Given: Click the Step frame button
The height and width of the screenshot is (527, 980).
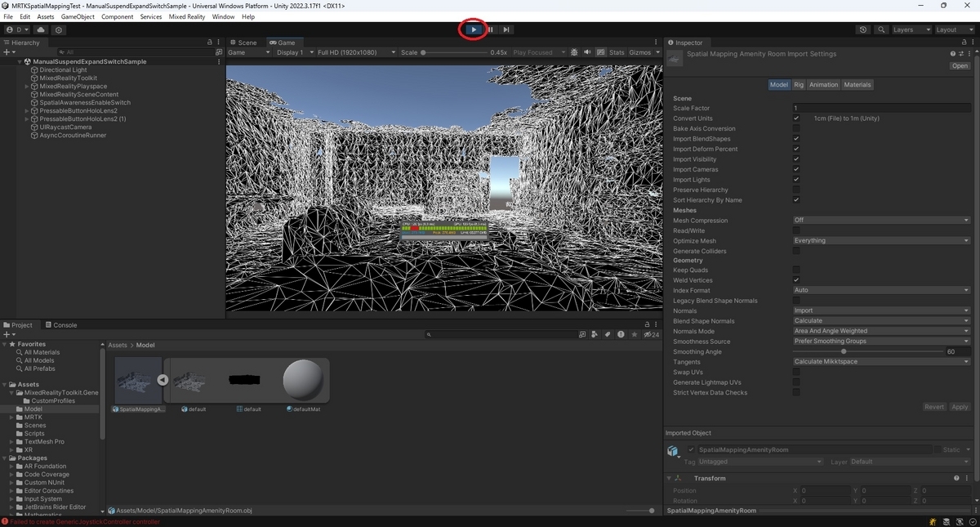Looking at the screenshot, I should 506,29.
